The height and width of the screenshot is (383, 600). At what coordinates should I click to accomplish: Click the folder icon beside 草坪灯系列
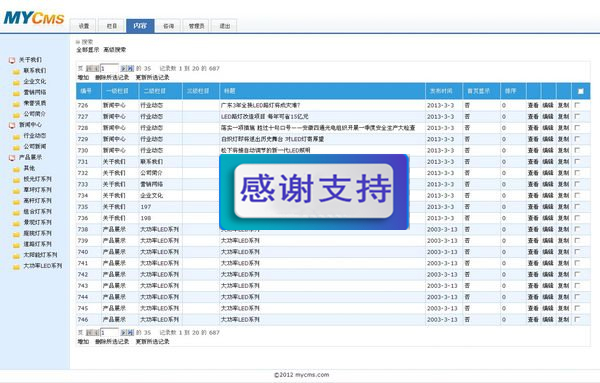tap(16, 190)
